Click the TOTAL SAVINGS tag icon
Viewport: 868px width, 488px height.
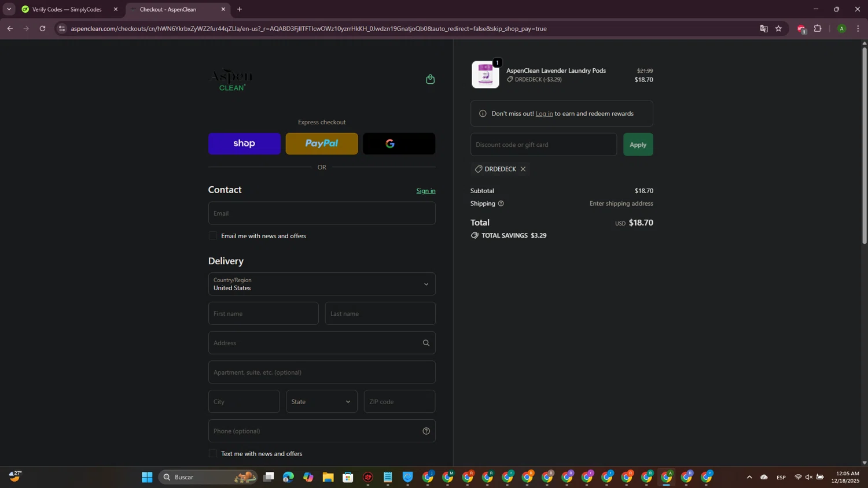point(475,235)
